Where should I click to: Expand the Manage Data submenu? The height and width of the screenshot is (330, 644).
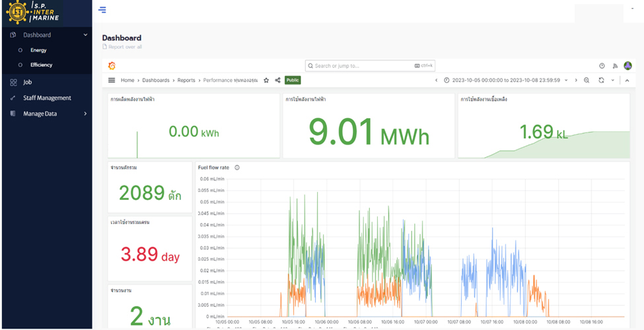point(85,114)
